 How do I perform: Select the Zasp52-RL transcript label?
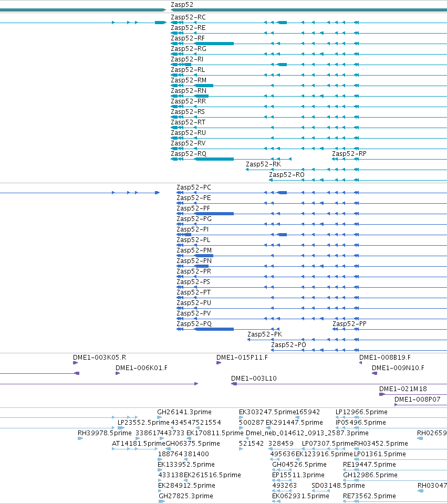(x=188, y=70)
